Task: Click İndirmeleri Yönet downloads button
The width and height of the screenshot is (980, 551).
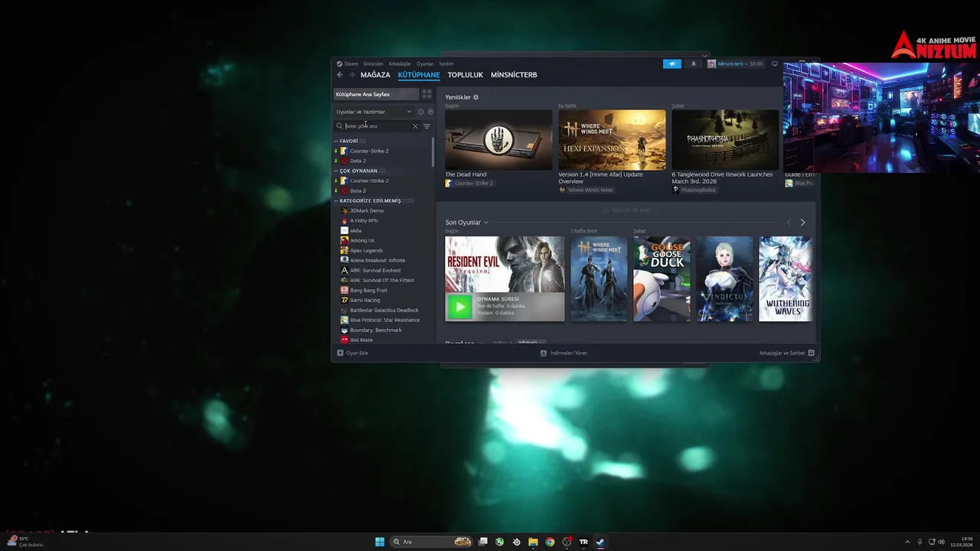Action: [563, 353]
